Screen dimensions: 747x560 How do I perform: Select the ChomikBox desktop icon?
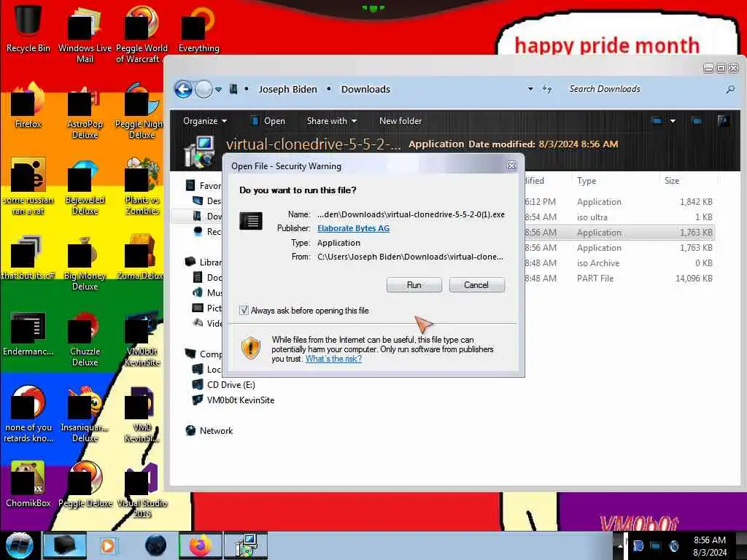click(28, 484)
